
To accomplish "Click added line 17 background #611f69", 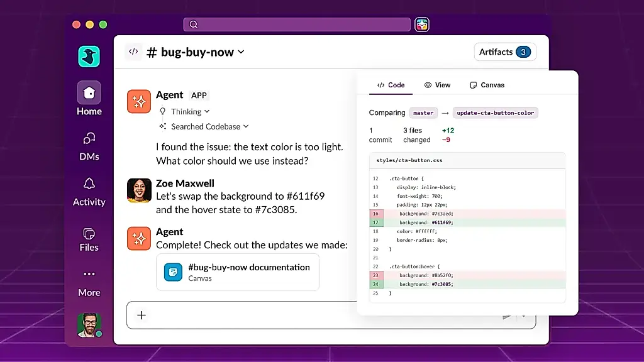I will [x=467, y=222].
